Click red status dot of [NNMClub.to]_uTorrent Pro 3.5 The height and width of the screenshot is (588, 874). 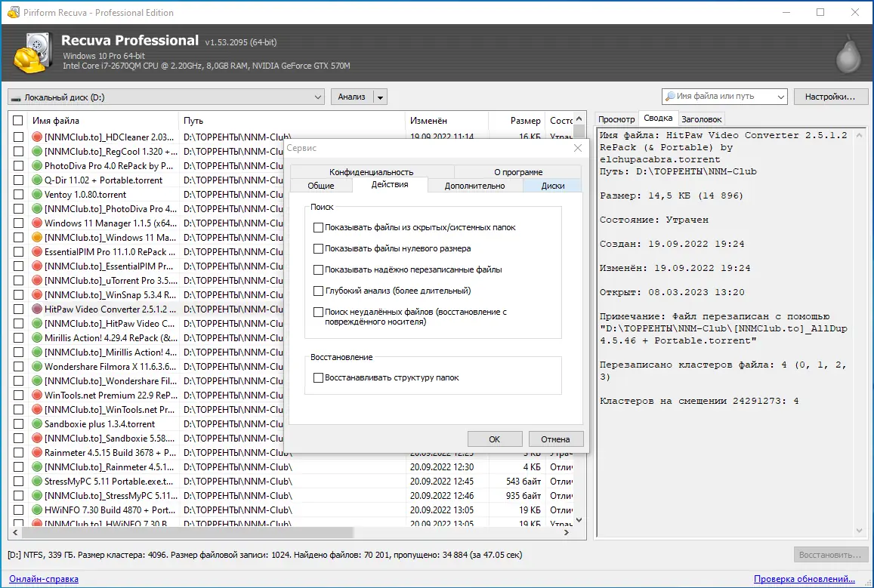[x=37, y=281]
